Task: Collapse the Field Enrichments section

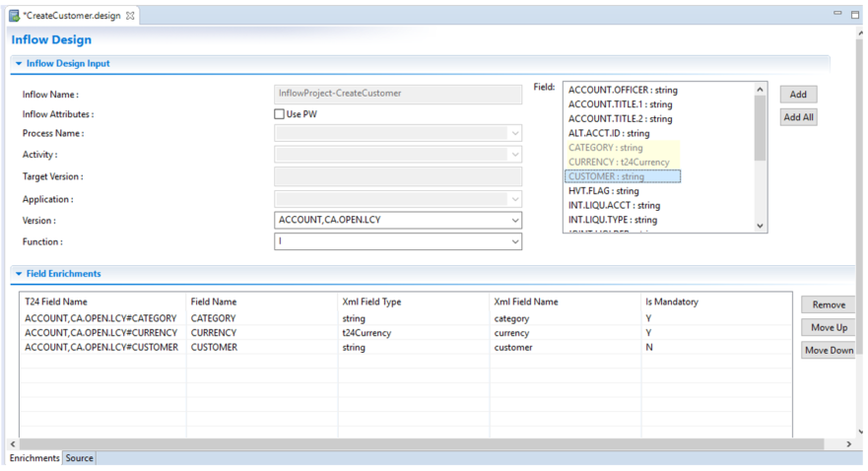Action: 19,273
